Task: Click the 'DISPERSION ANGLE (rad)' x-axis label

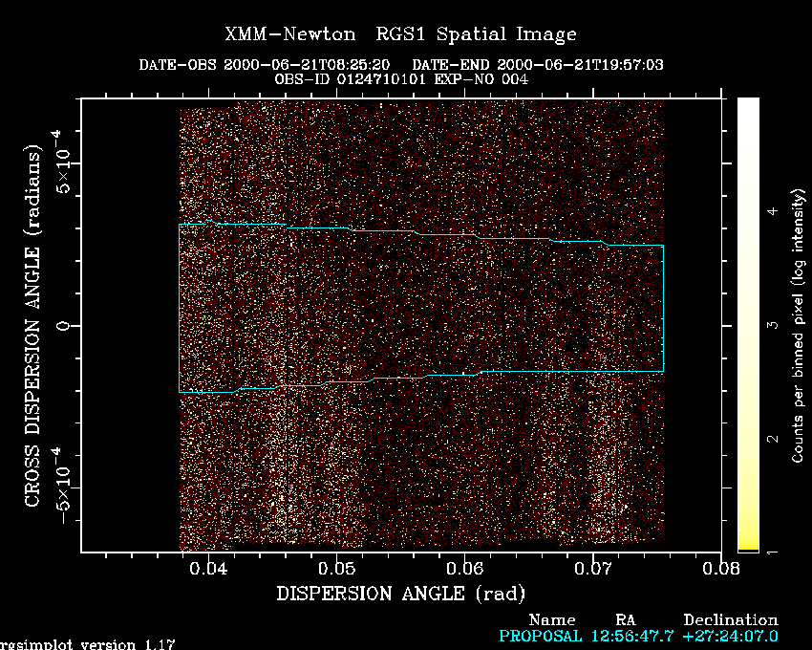Action: (401, 594)
